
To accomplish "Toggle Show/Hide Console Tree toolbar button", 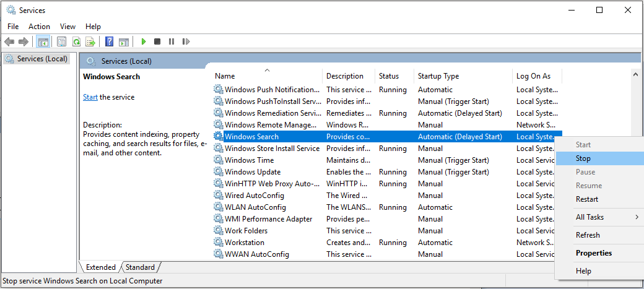I will click(43, 41).
